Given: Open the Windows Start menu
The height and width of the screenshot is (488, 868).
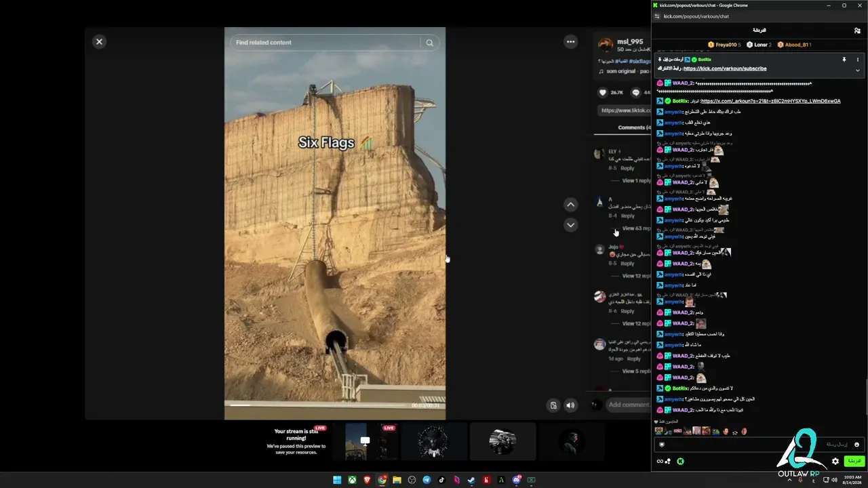Looking at the screenshot, I should click(337, 480).
